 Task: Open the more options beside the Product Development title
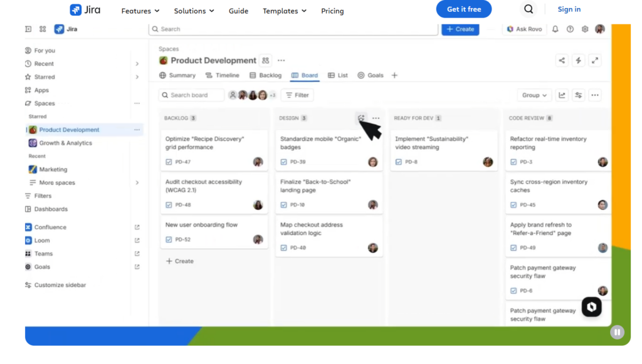pos(282,61)
